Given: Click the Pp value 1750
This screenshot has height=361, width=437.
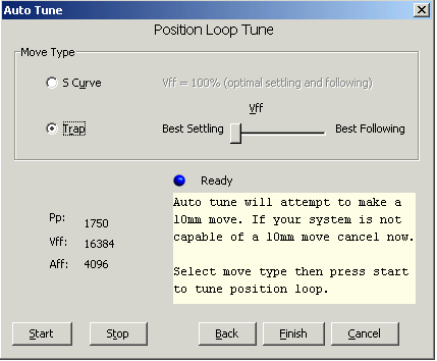Looking at the screenshot, I should pyautogui.click(x=96, y=223).
